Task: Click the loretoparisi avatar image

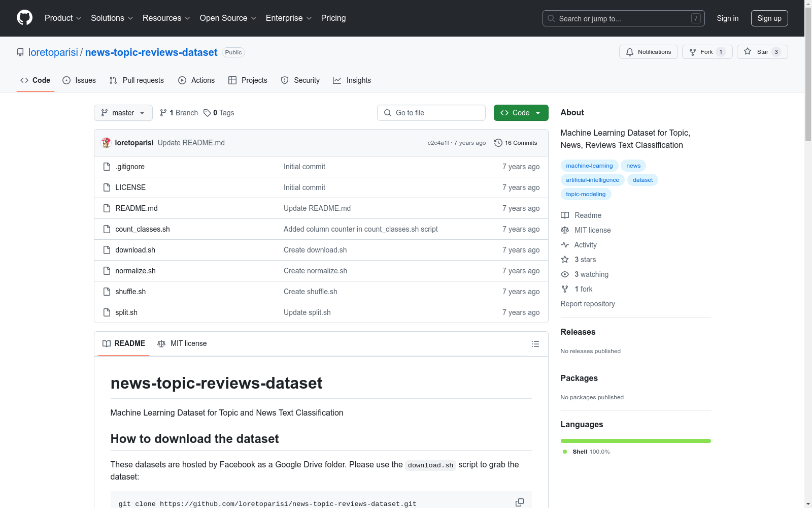Action: [x=106, y=143]
